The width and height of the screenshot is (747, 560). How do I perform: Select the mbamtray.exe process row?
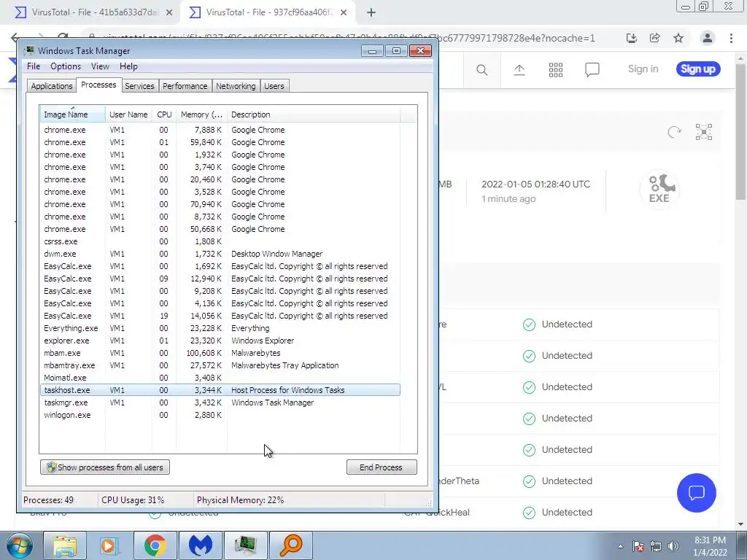click(220, 365)
